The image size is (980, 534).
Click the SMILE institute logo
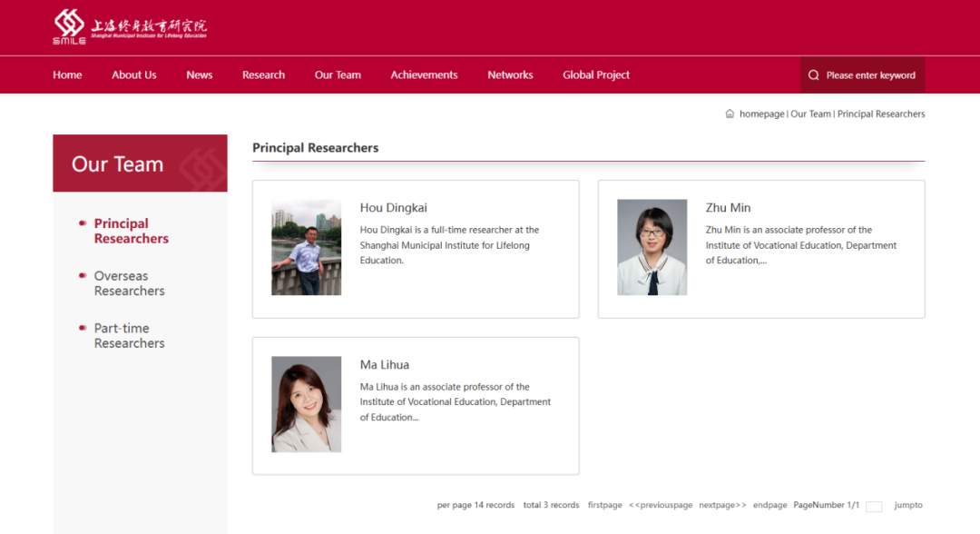tap(129, 26)
